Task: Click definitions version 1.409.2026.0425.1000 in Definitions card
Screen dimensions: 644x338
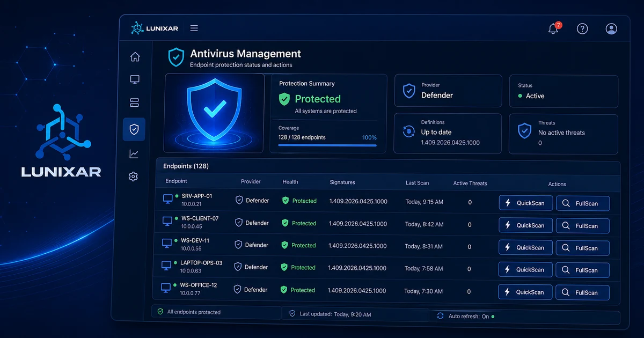Action: (x=450, y=143)
